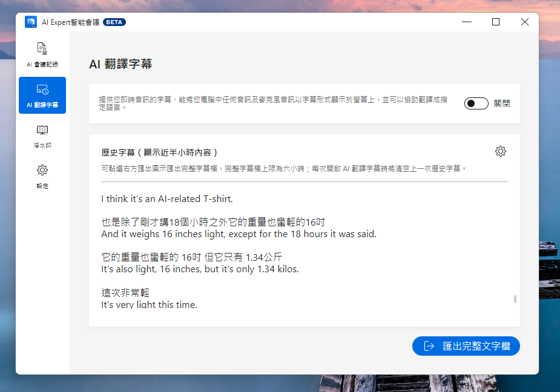The height and width of the screenshot is (392, 560).
Task: Click the translation mentioning 1.34 kilos
Action: (200, 269)
